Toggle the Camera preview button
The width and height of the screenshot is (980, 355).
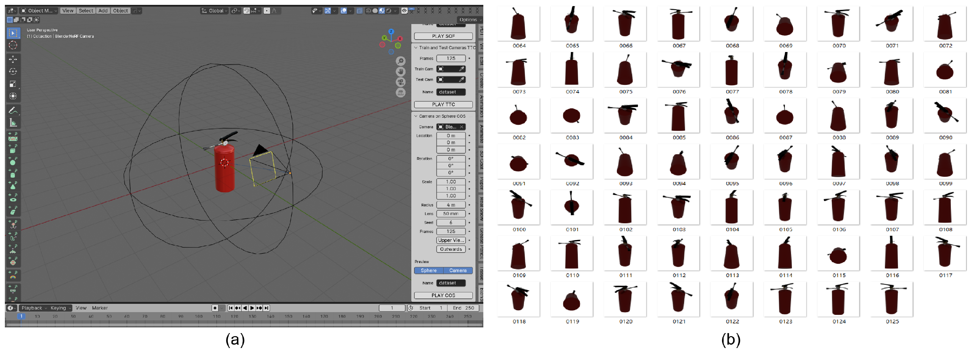pyautogui.click(x=458, y=270)
